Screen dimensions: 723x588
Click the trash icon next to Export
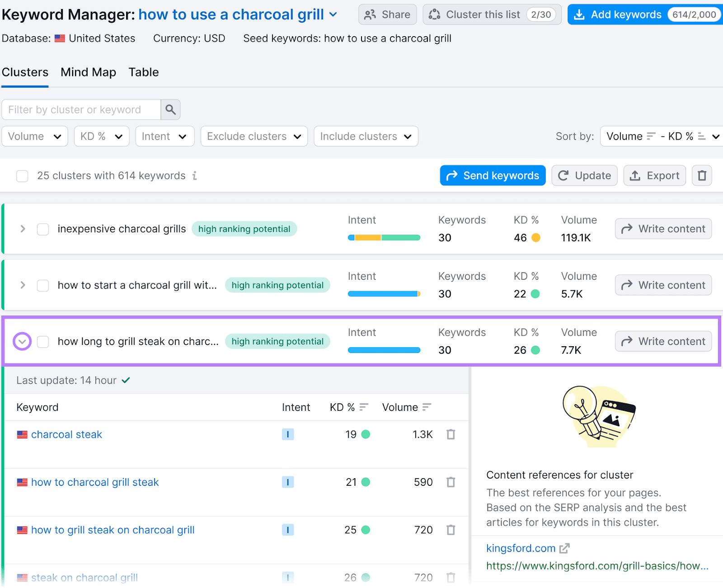[702, 175]
